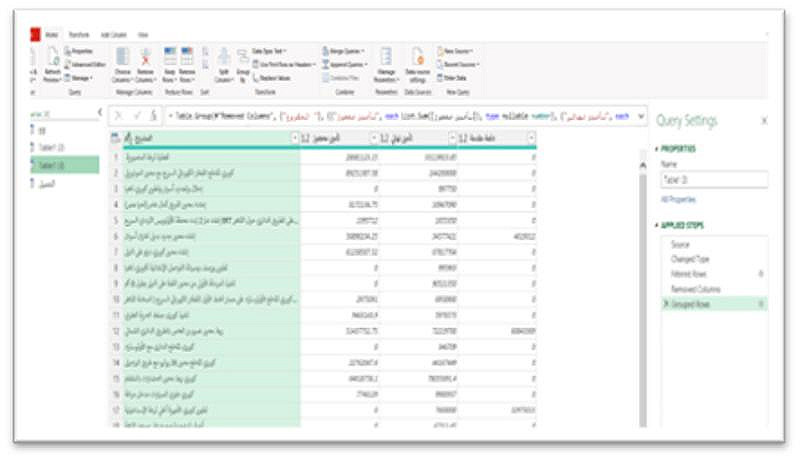The width and height of the screenshot is (800, 460).
Task: Click the fx formula icon
Action: pyautogui.click(x=154, y=116)
